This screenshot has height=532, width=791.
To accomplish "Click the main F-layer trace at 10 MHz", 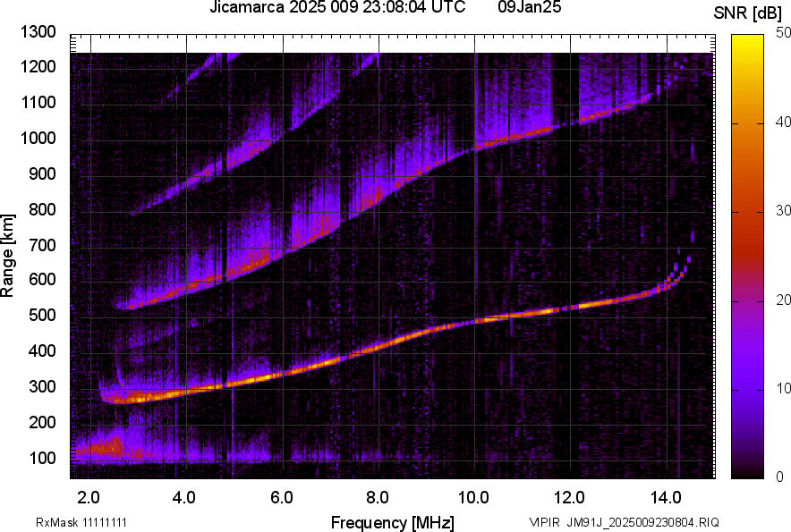I will point(475,321).
